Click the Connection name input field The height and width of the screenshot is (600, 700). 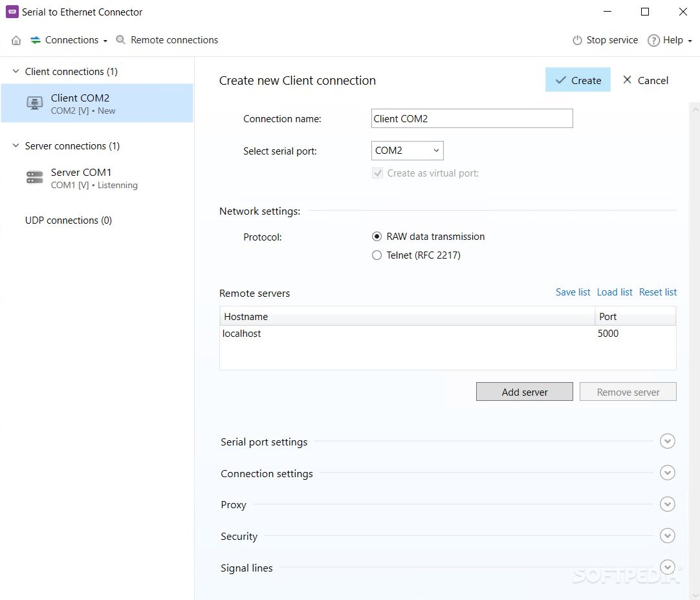472,119
